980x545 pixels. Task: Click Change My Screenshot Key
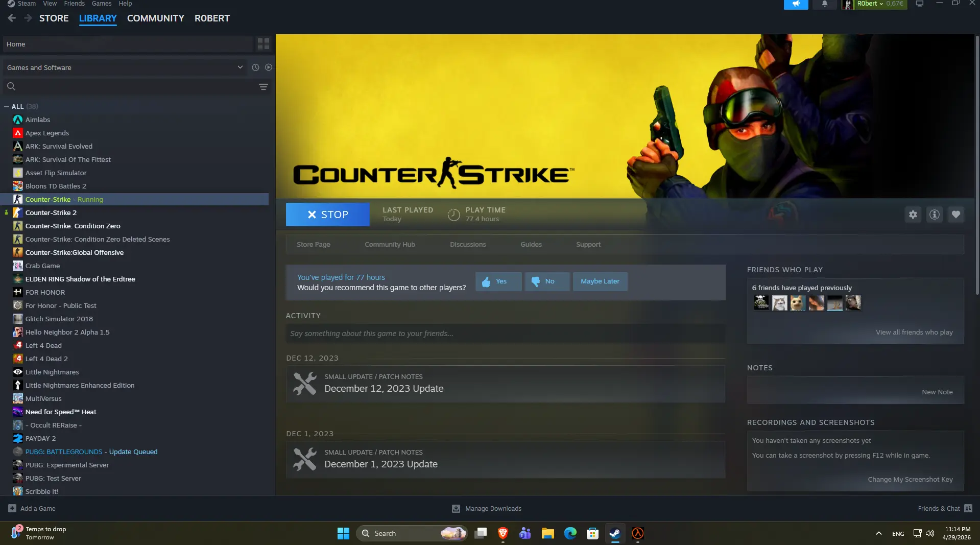point(910,480)
